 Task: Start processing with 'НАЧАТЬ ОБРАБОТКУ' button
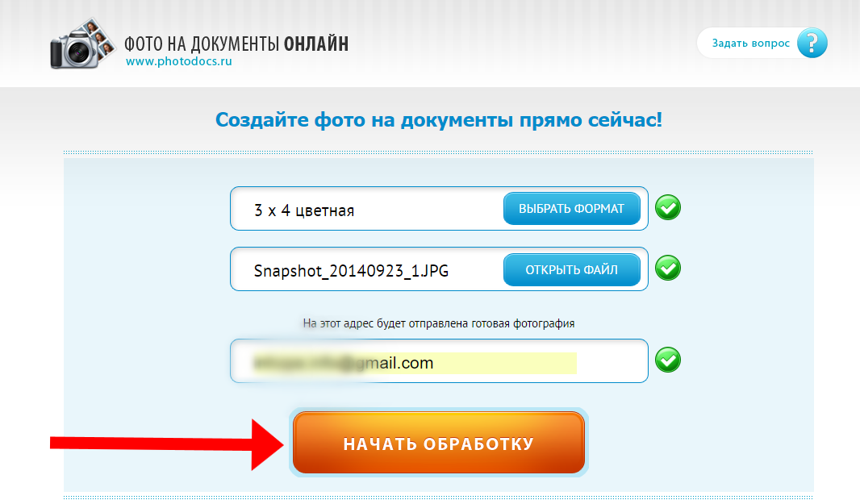pos(439,443)
